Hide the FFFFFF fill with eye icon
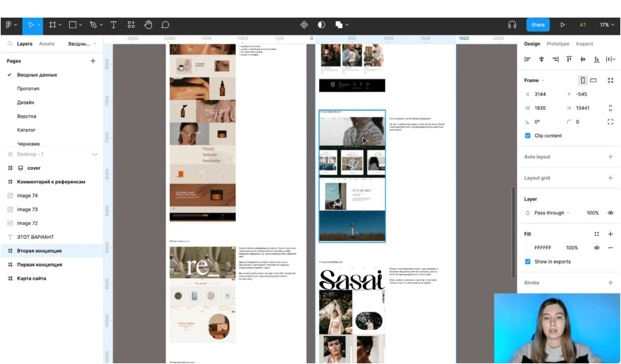This screenshot has height=364, width=621. point(597,248)
